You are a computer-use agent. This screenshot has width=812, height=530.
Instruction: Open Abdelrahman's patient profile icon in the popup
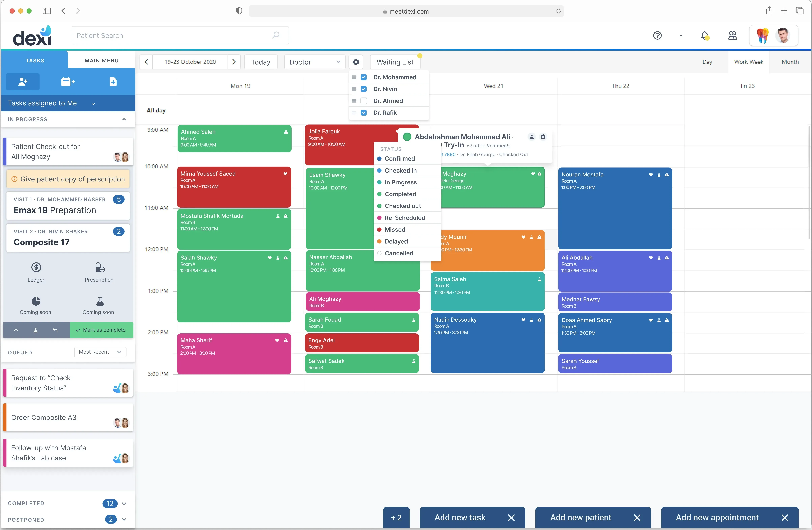coord(531,136)
